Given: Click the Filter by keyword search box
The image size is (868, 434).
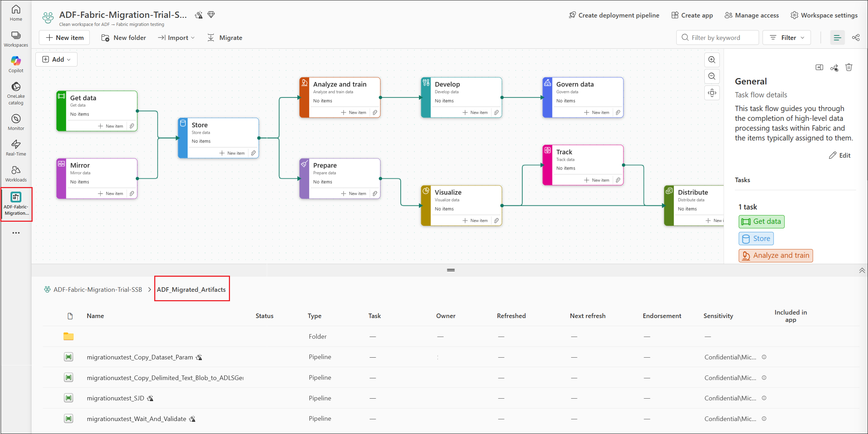Looking at the screenshot, I should pos(717,37).
